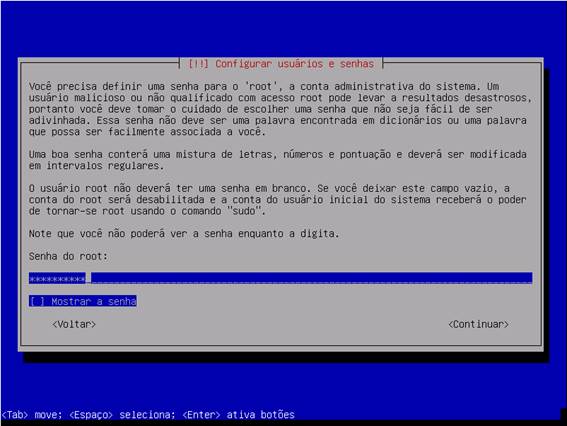Click the [!!] priority marker in the title
This screenshot has height=426, width=567.
pyautogui.click(x=198, y=64)
